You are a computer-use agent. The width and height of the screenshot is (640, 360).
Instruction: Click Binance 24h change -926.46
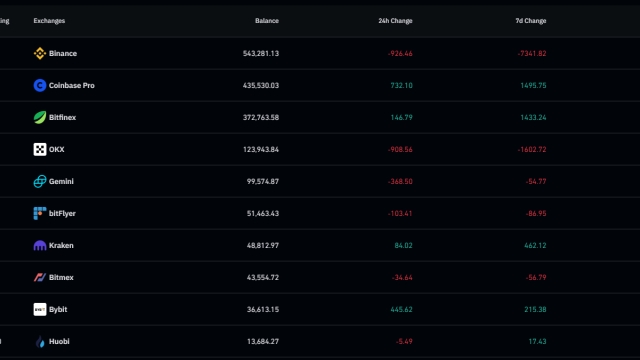400,53
